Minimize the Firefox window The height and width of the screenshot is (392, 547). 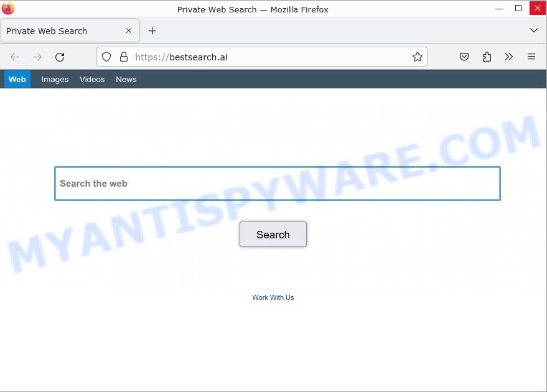(x=499, y=8)
